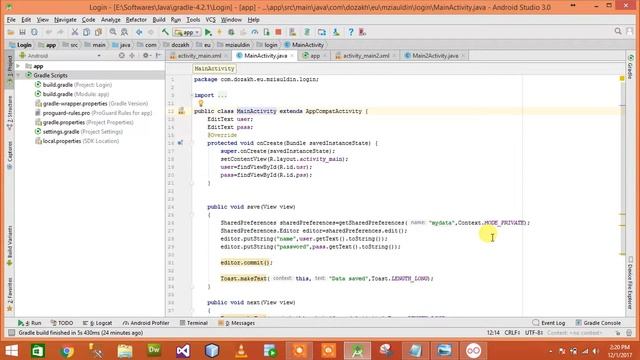Open the SDK Manager toolbar icon
The height and width of the screenshot is (360, 640).
[336, 32]
